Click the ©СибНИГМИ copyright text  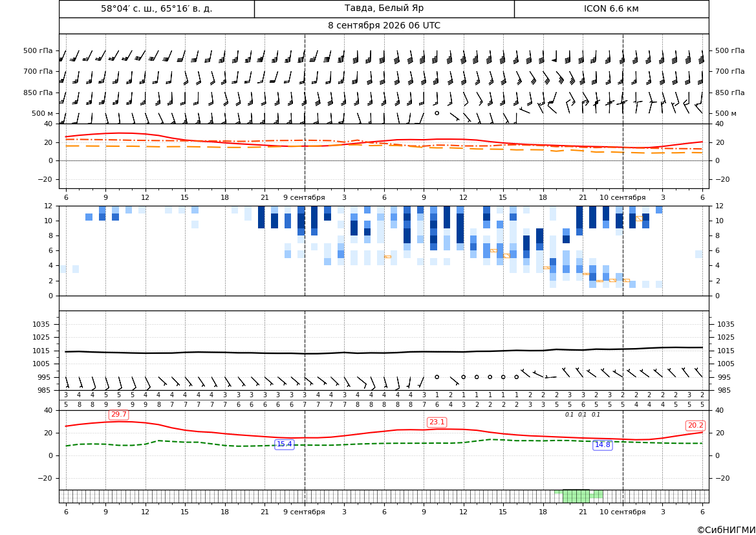pos(726,530)
